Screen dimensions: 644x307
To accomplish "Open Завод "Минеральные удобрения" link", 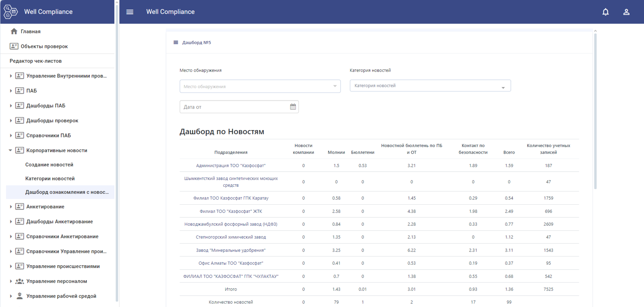I will [x=231, y=250].
